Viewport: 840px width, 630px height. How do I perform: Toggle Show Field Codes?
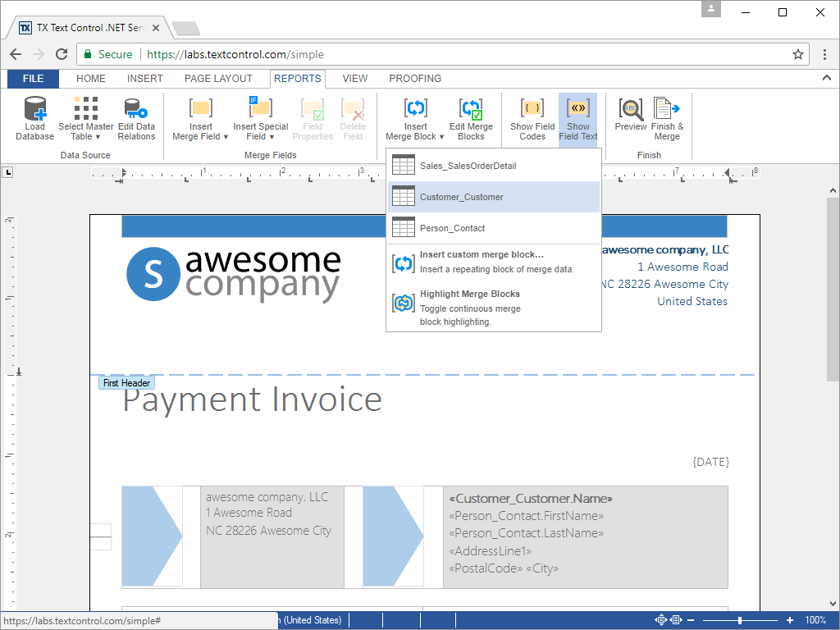click(532, 119)
